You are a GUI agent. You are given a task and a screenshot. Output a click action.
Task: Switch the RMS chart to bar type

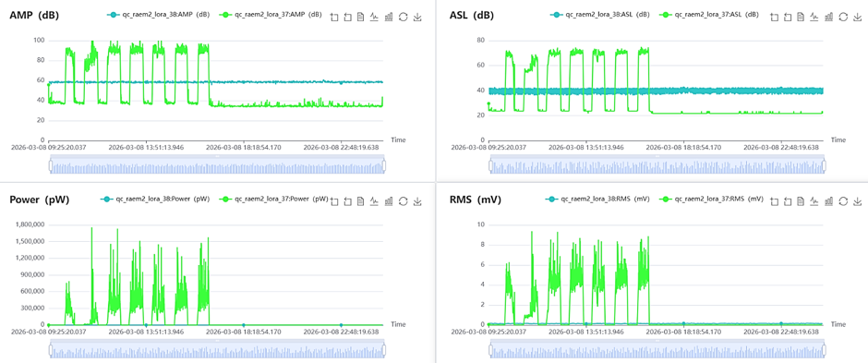(828, 201)
